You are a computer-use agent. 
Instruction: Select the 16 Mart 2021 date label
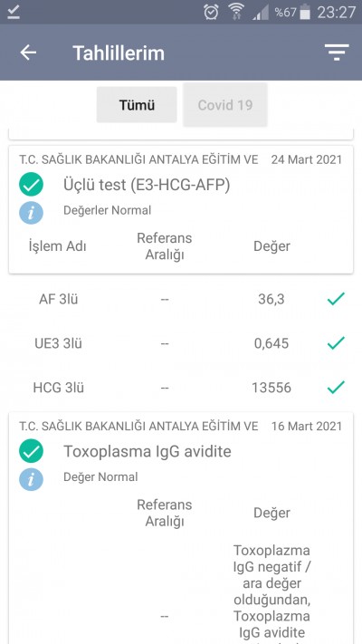point(306,426)
